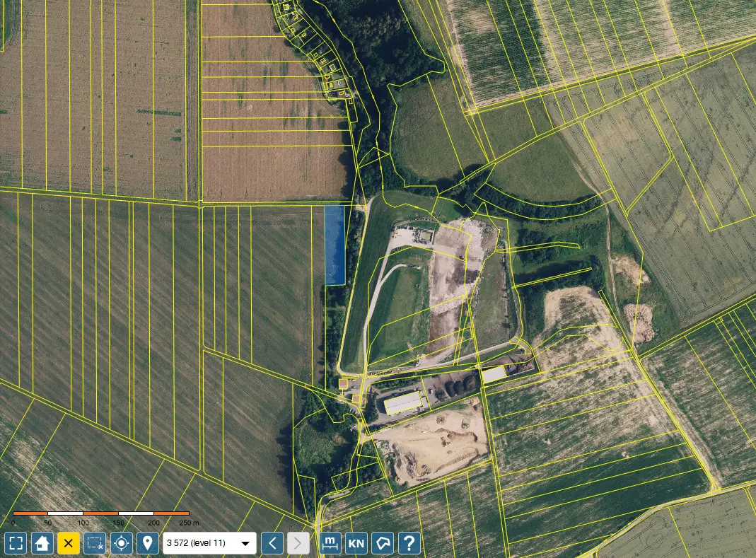Viewport: 756px width, 558px height.
Task: Select the blue highlighted parcel
Action: (x=335, y=245)
